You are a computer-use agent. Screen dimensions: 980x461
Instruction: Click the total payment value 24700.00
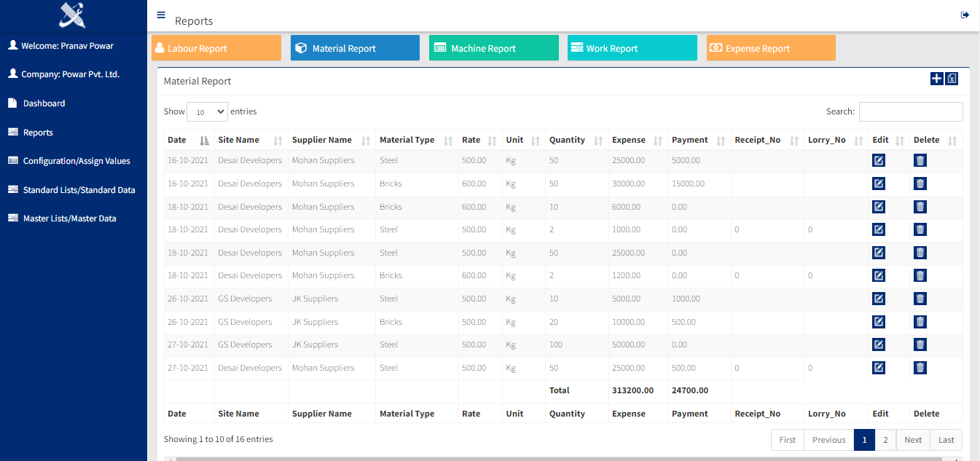[x=690, y=390]
